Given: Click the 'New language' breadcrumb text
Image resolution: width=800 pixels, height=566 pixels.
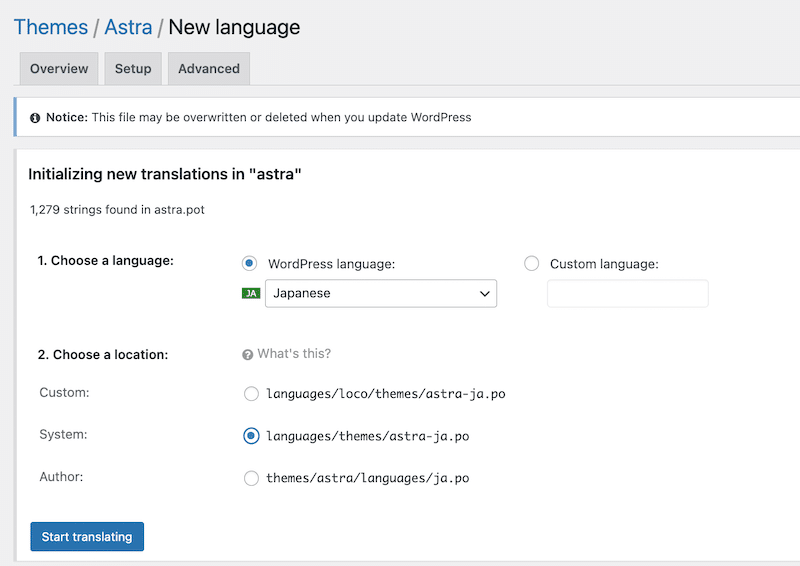Looking at the screenshot, I should pos(234,27).
